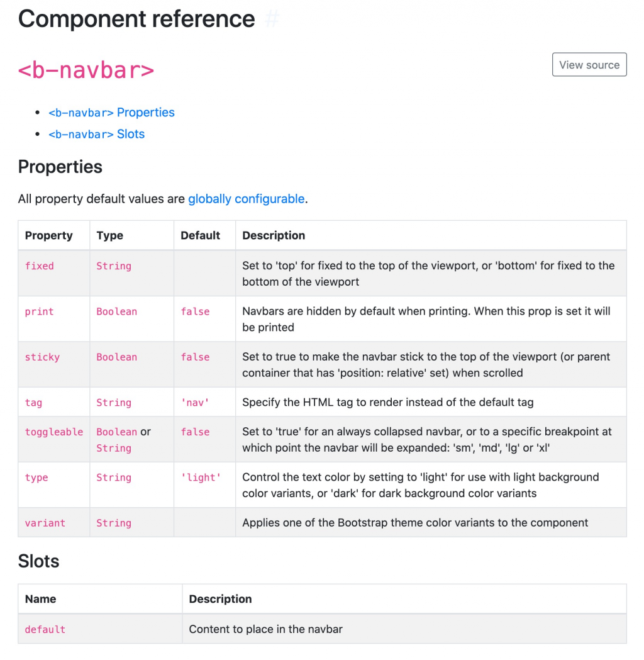Viewport: 644px width, 660px height.
Task: Click the Slots section heading
Action: [38, 561]
